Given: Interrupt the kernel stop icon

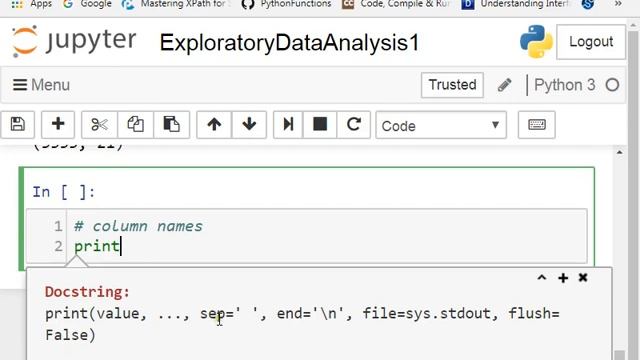Looking at the screenshot, I should 320,124.
